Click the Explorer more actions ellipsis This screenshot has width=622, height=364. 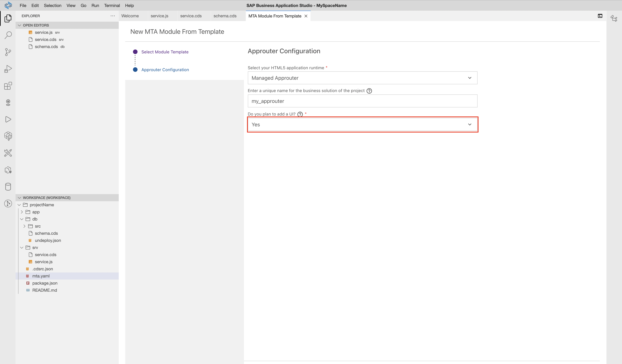point(113,16)
